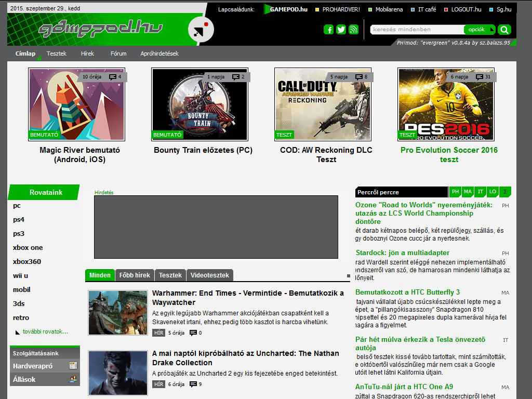Filter Percről percre by MA

click(468, 192)
